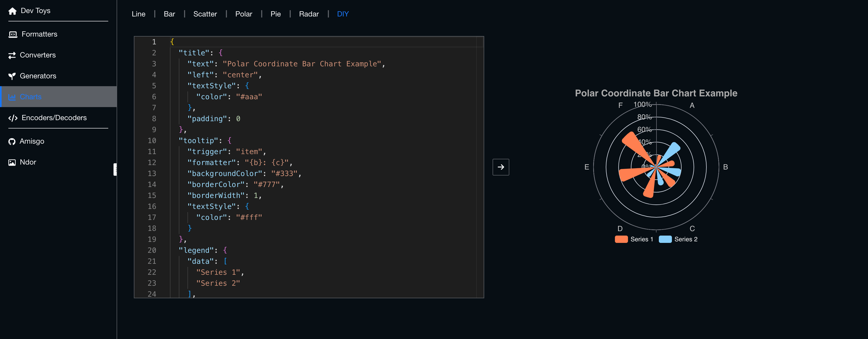The image size is (868, 339).
Task: Collapse the sidebar using the divider handle
Action: [x=115, y=169]
